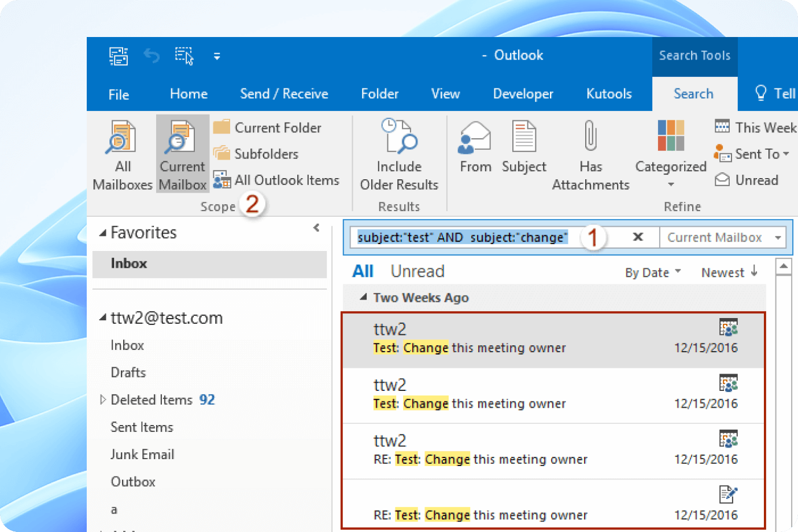This screenshot has width=798, height=532.
Task: Show only Unread messages in list
Action: (x=418, y=271)
